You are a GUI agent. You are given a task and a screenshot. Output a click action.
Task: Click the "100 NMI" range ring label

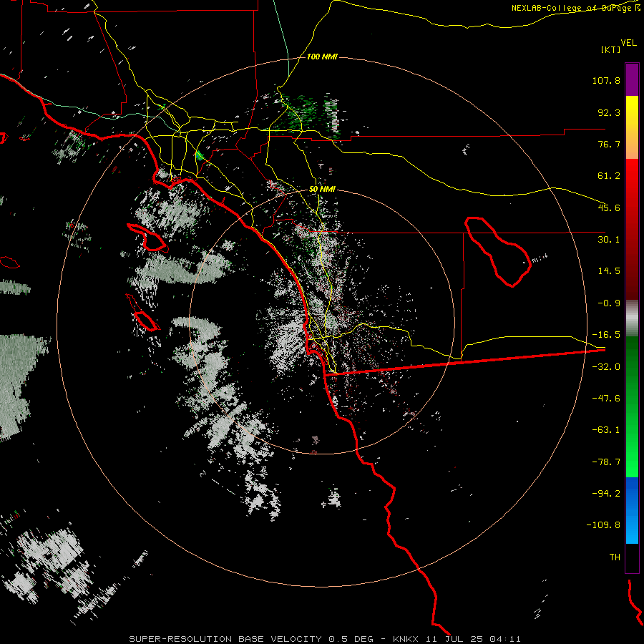322,57
